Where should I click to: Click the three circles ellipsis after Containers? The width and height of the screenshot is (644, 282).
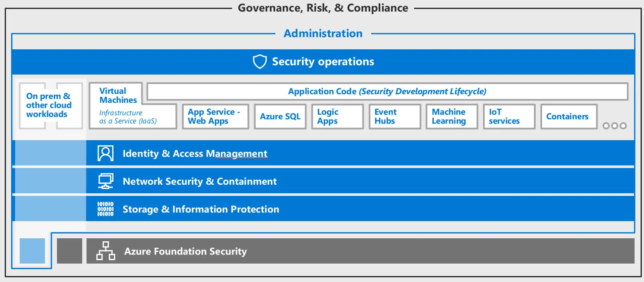(x=614, y=126)
